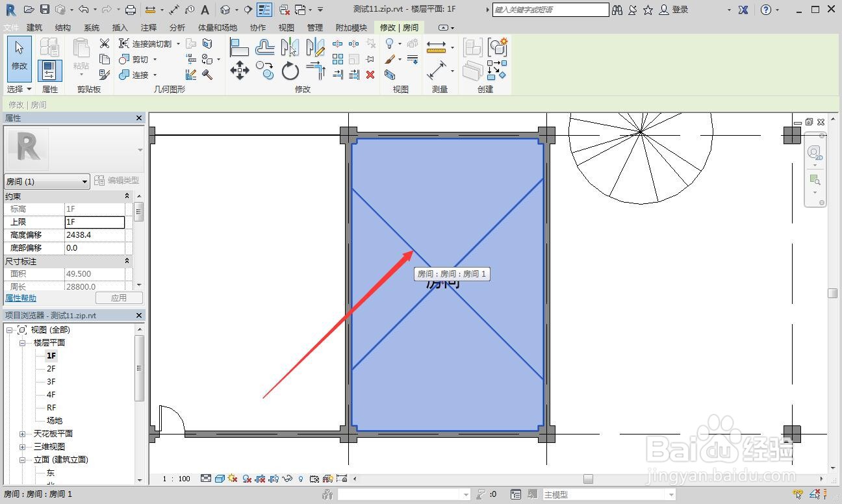Expand the Ceiling Plans (天花板平面) node
Screen dimensions: 842x504
22,434
